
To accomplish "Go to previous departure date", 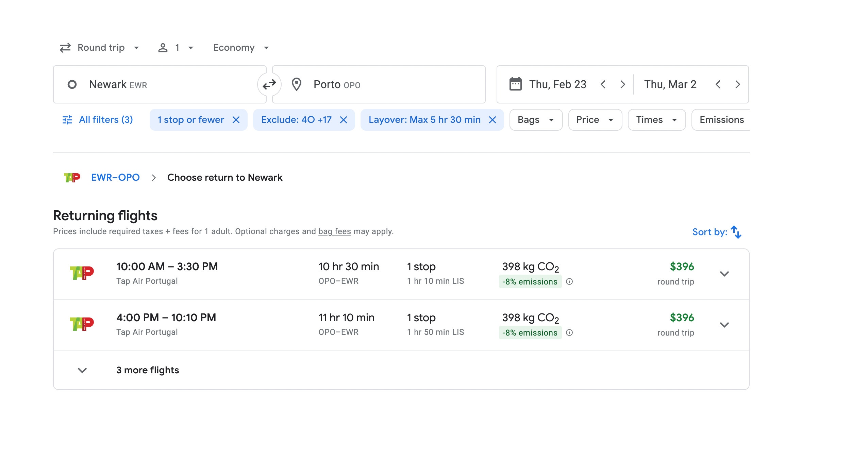I will coord(603,84).
